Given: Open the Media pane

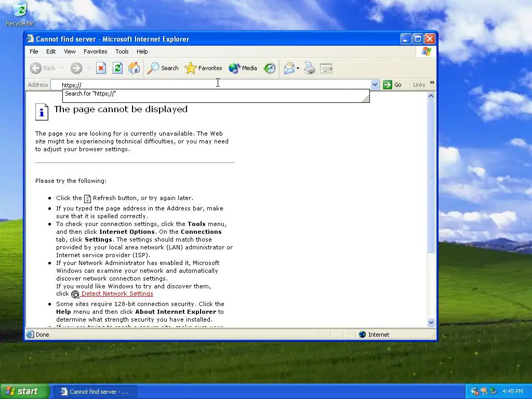Looking at the screenshot, I should click(x=243, y=68).
